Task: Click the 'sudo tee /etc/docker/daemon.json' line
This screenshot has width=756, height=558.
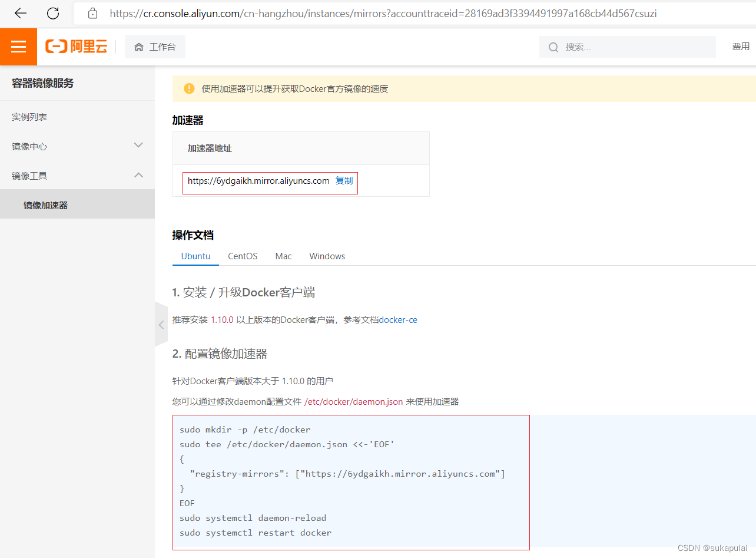Action: (287, 444)
